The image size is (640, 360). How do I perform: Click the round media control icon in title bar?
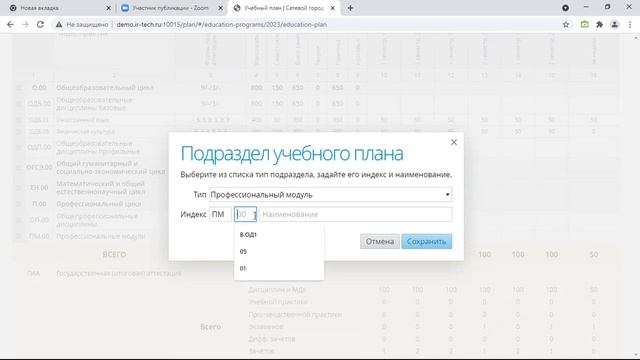[x=565, y=8]
